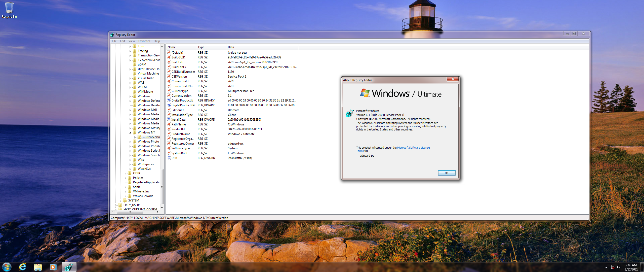
Task: Click the SYSTEM folder icon in tree
Action: 125,200
